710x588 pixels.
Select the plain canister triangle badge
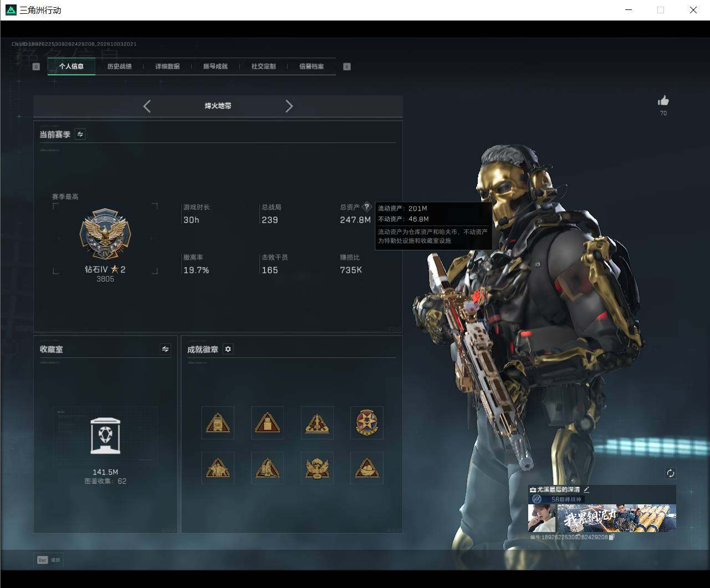(267, 423)
